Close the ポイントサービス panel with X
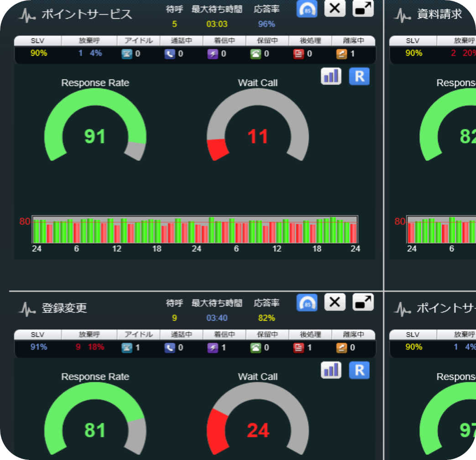The height and width of the screenshot is (460, 476). (x=335, y=8)
